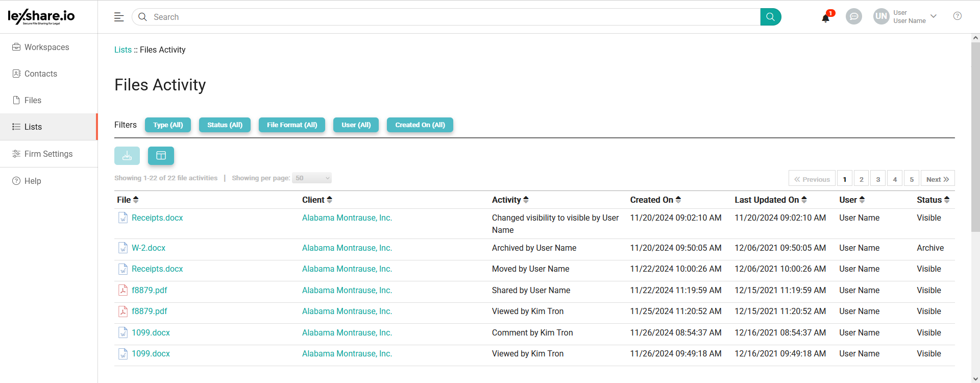Click the vertical page scrollbar
980x383 pixels.
click(x=975, y=138)
